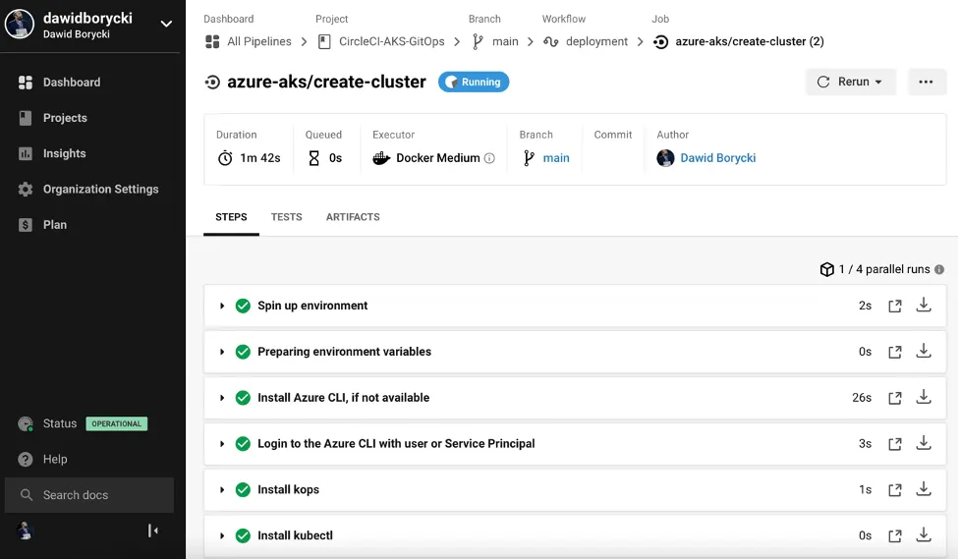Open Organization Settings
Image resolution: width=960 pixels, height=560 pixels.
100,189
